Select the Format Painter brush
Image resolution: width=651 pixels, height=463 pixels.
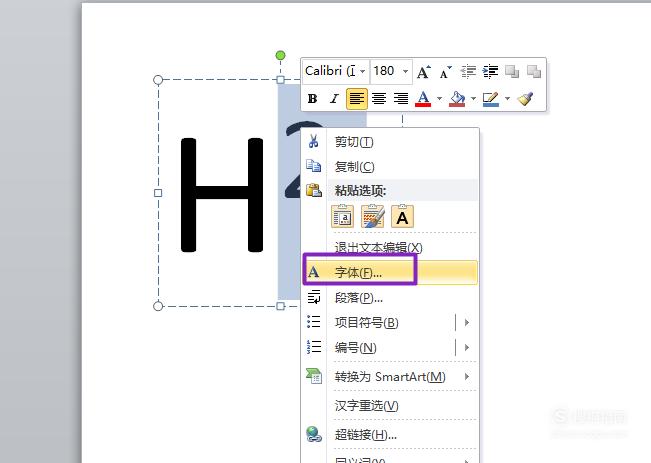(x=526, y=99)
